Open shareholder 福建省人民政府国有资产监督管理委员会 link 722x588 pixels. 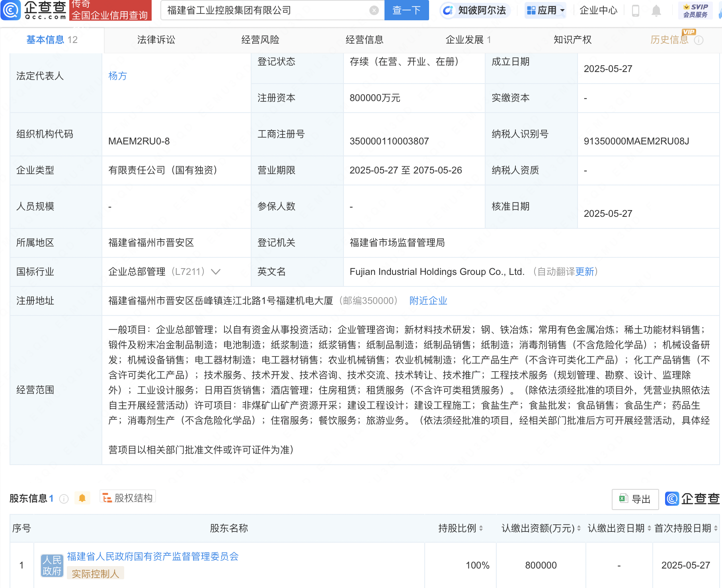pyautogui.click(x=153, y=557)
